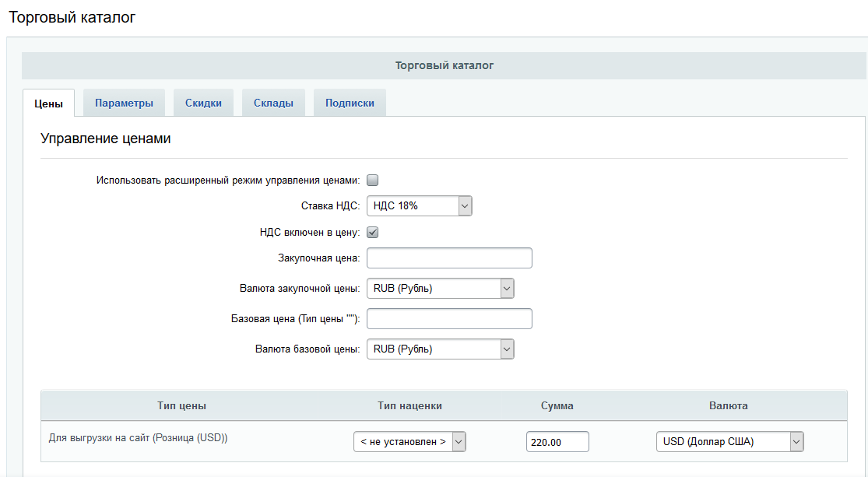
Task: Click the Для выгрузки на сайт row label
Action: 139,438
